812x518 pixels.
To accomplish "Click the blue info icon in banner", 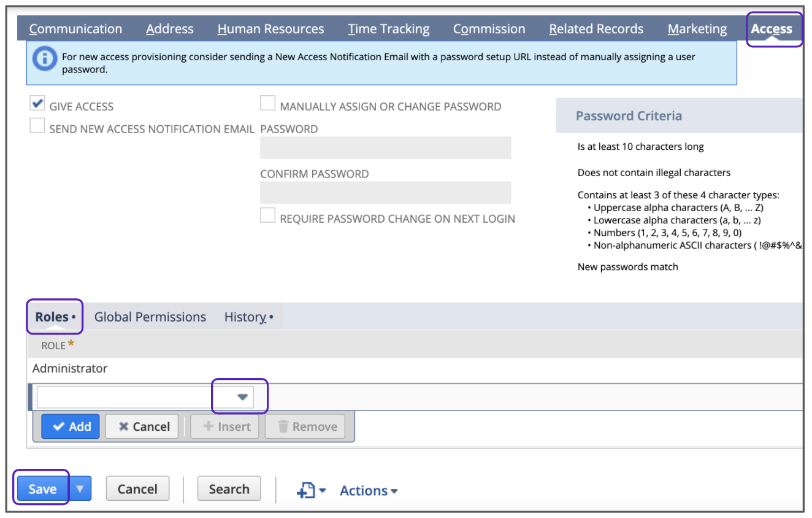I will pyautogui.click(x=45, y=60).
